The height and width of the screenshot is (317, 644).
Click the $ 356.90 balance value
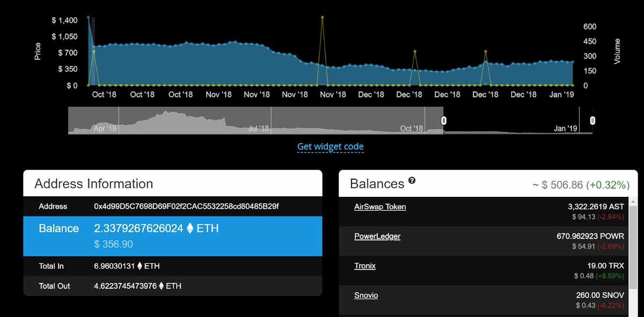113,245
